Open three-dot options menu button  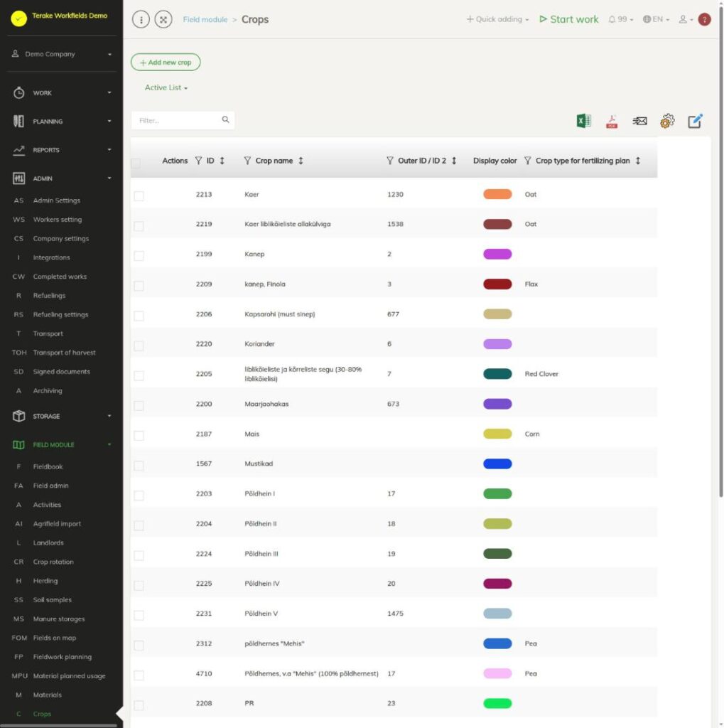141,19
